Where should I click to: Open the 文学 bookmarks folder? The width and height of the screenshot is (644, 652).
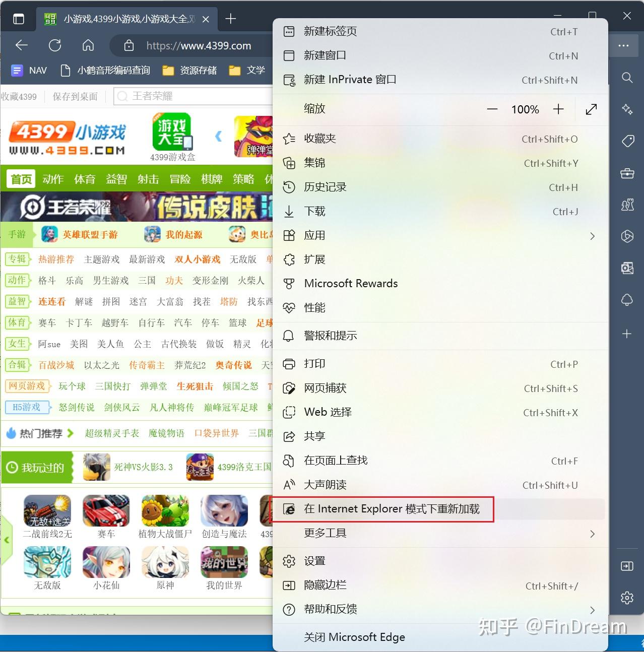pyautogui.click(x=247, y=71)
